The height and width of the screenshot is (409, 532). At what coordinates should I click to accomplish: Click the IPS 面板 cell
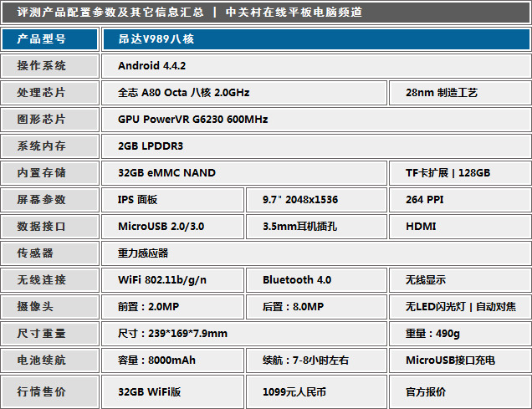[172, 200]
